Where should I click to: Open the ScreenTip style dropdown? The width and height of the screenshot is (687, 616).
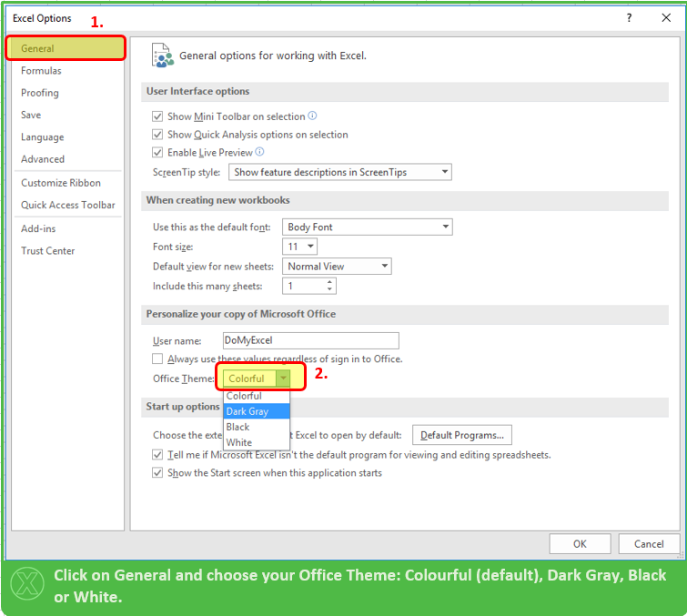(x=340, y=172)
